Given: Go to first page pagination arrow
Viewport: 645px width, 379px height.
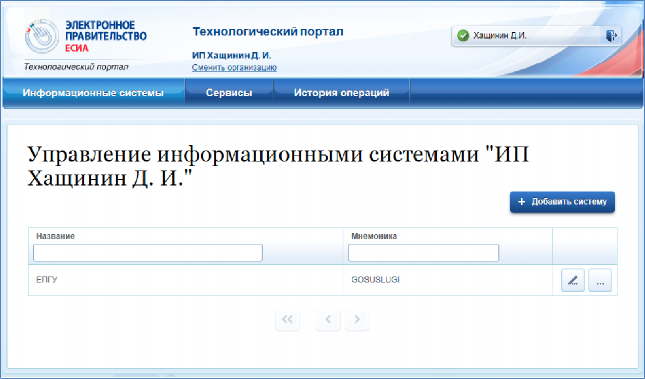Looking at the screenshot, I should 287,319.
